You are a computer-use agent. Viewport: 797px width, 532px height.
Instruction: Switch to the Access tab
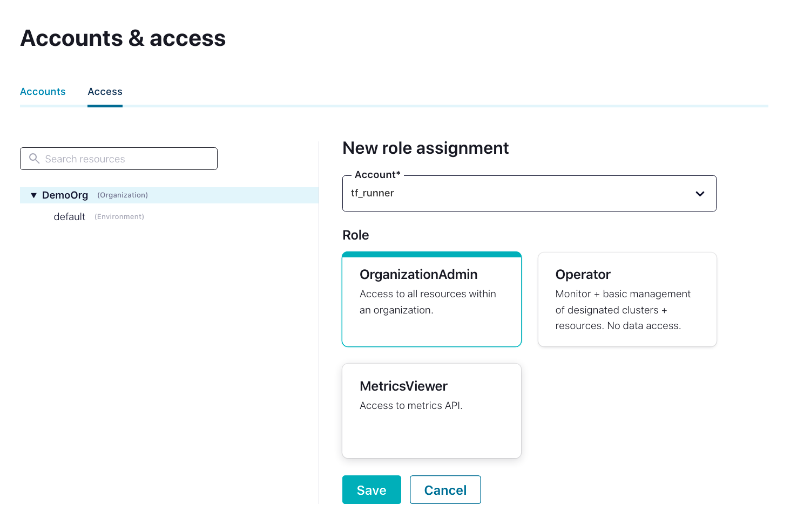pyautogui.click(x=105, y=91)
